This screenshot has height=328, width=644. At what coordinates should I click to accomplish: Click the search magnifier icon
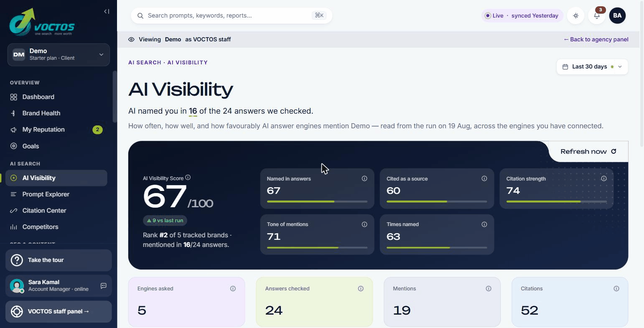(x=140, y=15)
